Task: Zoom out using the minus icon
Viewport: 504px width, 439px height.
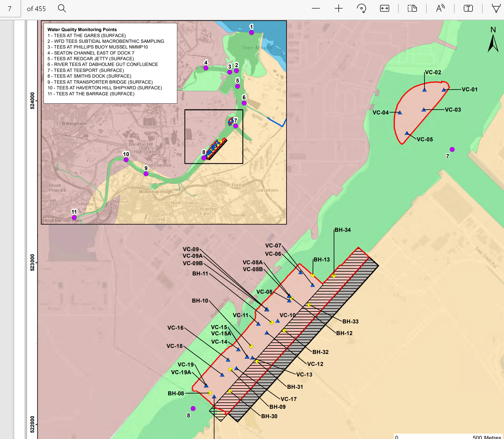Action: click(316, 9)
